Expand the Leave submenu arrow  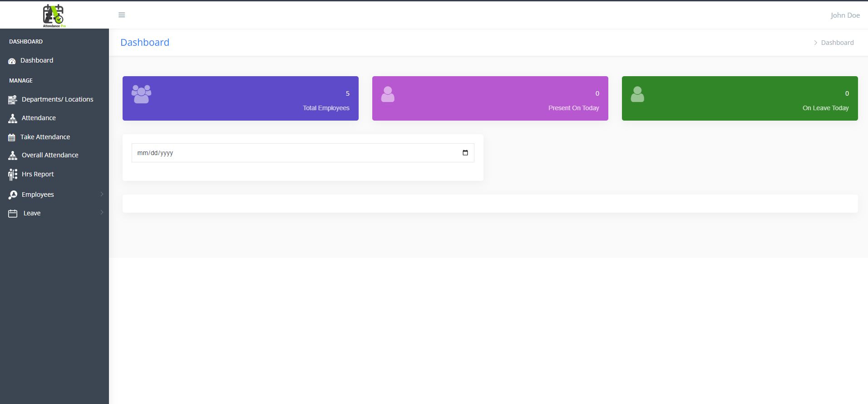coord(102,212)
